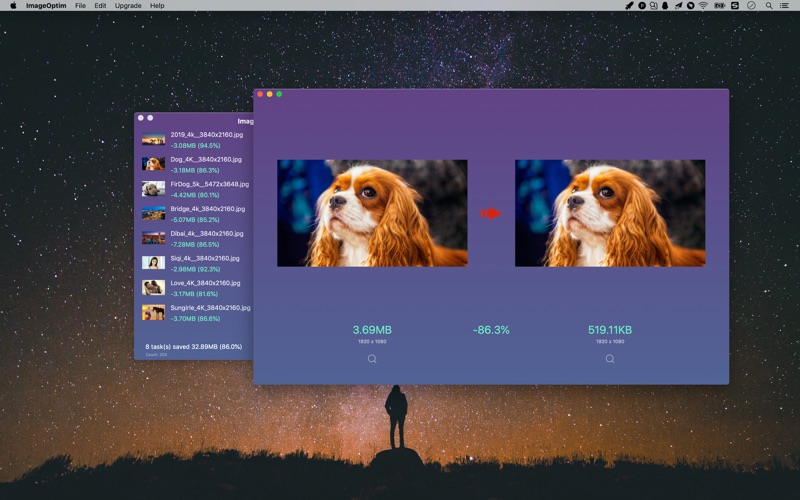Click the compressed dog preview image

pyautogui.click(x=610, y=213)
